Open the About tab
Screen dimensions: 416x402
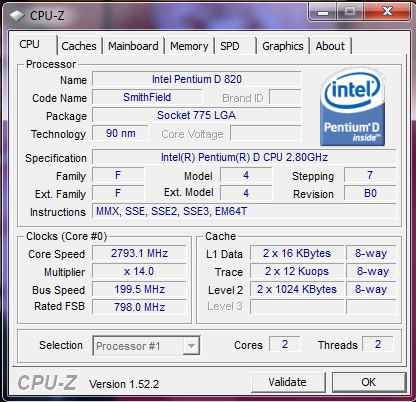coord(330,46)
